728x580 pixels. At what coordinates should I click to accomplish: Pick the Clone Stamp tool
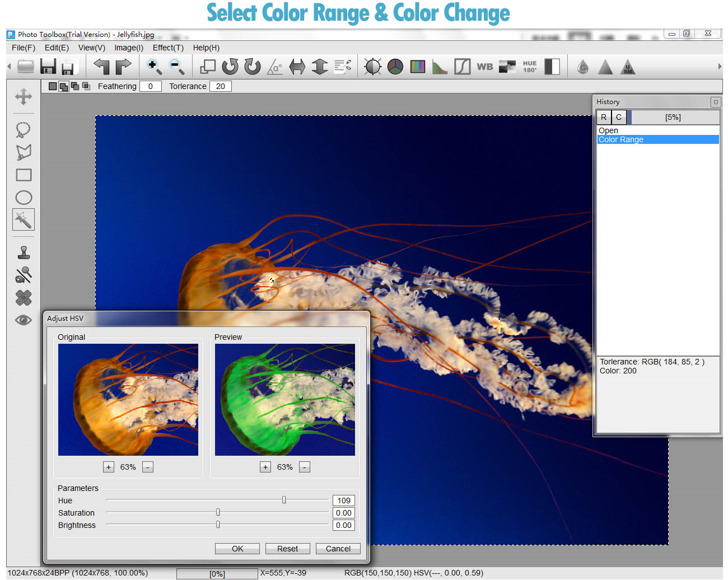24,252
